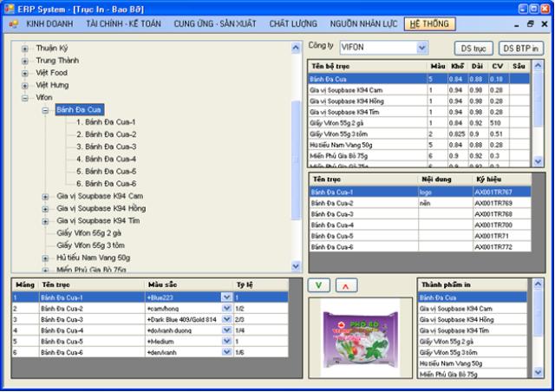Image resolution: width=555 pixels, height=392 pixels.
Task: Click the green V move-down button
Action: tap(318, 285)
